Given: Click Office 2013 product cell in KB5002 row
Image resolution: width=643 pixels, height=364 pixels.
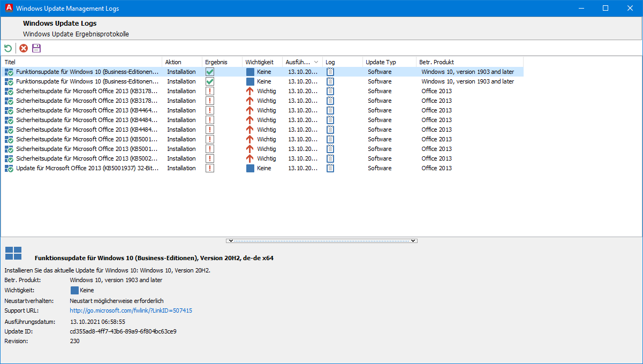Looking at the screenshot, I should (x=436, y=158).
